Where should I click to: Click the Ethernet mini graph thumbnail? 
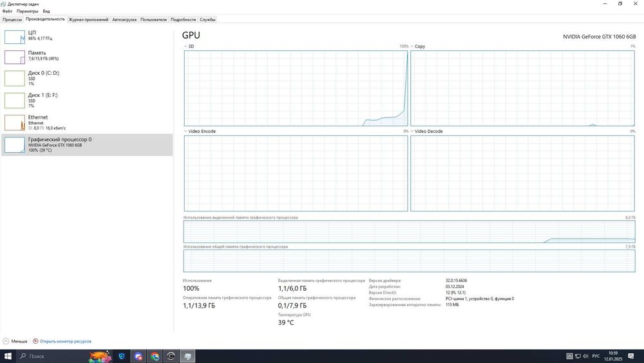click(x=14, y=123)
